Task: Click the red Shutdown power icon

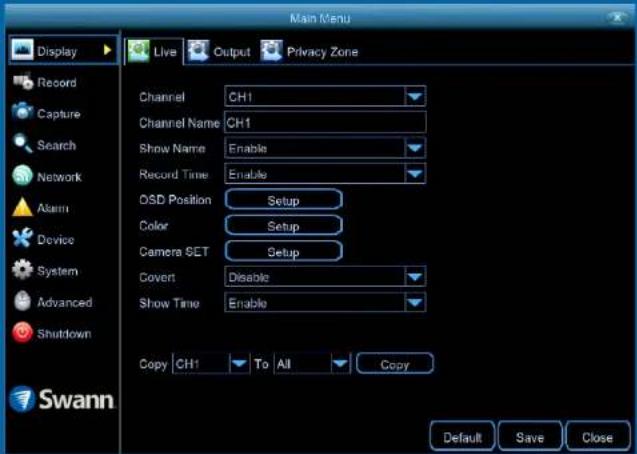Action: (x=22, y=333)
